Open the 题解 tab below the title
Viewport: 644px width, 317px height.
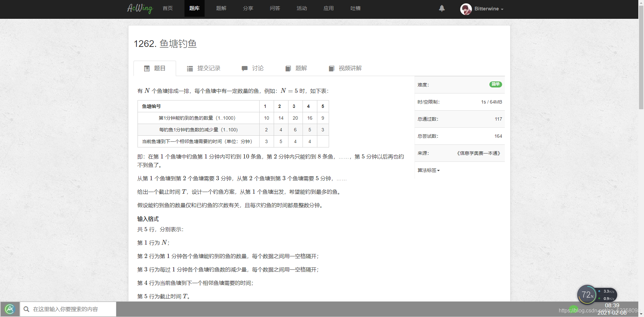296,68
